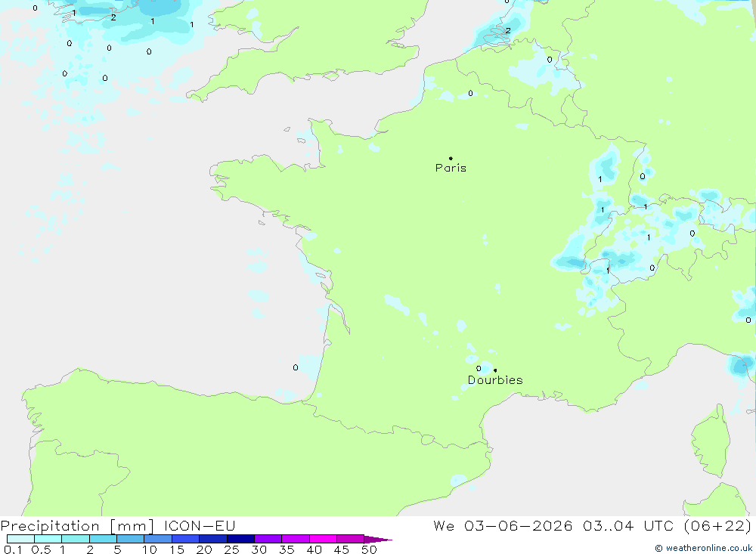Click the '03..04 UTC' time text
Viewport: 756px width, 554px height.
pyautogui.click(x=627, y=525)
